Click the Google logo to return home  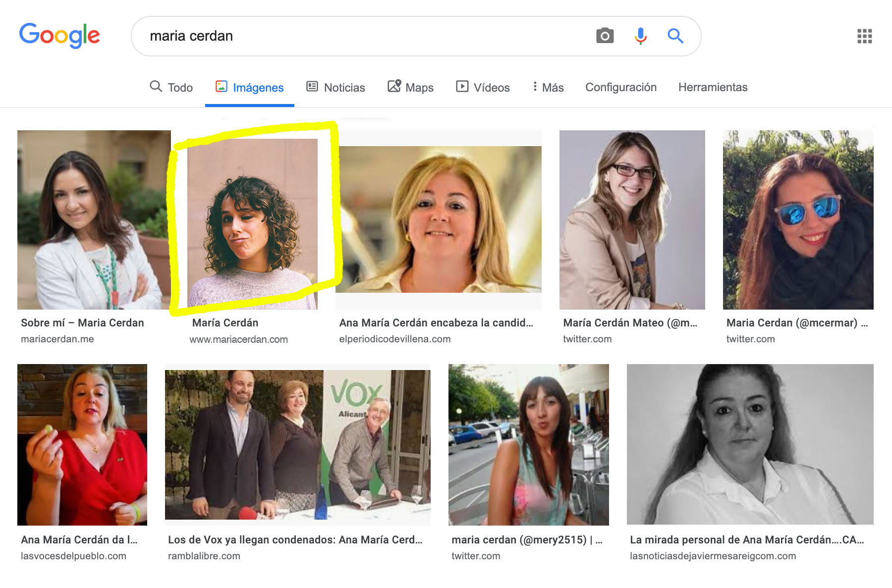coord(59,35)
